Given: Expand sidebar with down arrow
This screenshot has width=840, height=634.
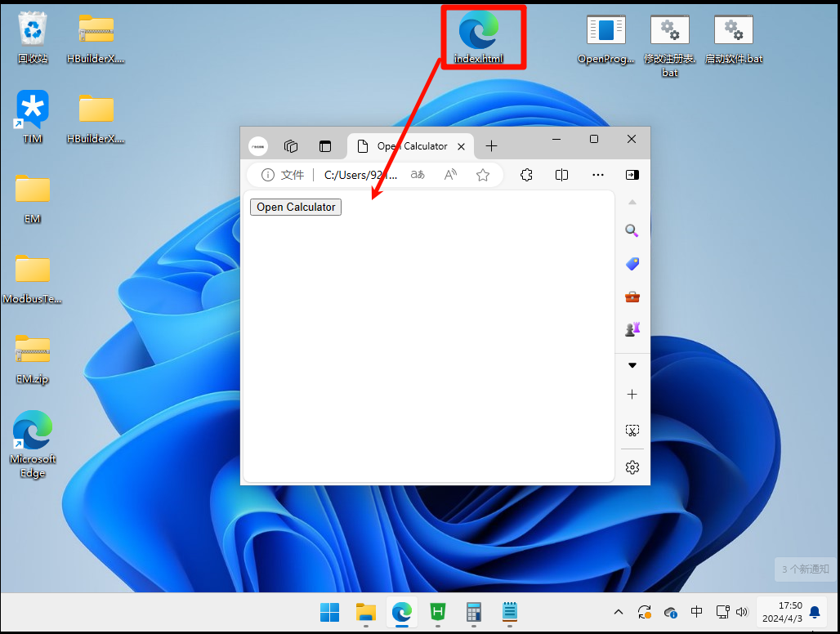Looking at the screenshot, I should pyautogui.click(x=632, y=365).
